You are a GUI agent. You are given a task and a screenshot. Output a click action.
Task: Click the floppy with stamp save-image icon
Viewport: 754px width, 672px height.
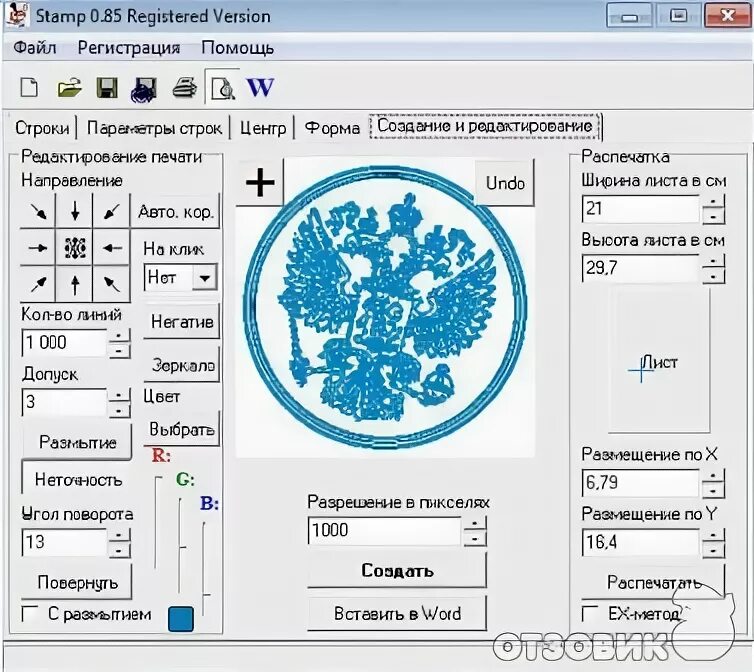144,89
